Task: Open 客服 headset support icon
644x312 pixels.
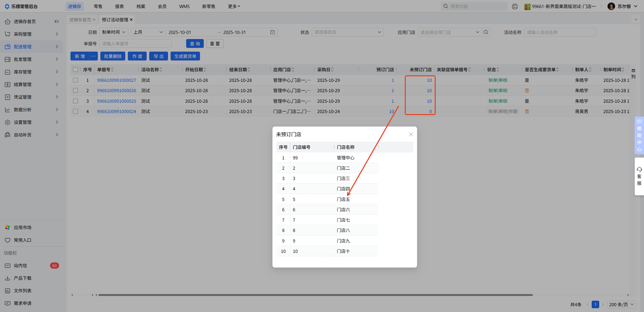Action: point(639,169)
